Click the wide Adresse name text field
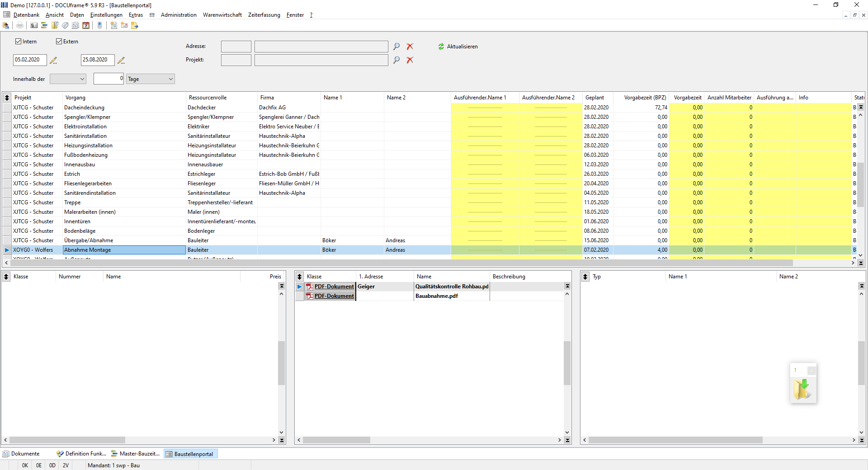The width and height of the screenshot is (868, 470). (321, 47)
